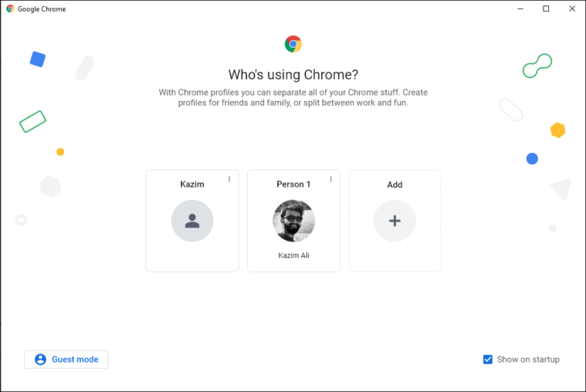Open Guest mode

[x=66, y=360]
